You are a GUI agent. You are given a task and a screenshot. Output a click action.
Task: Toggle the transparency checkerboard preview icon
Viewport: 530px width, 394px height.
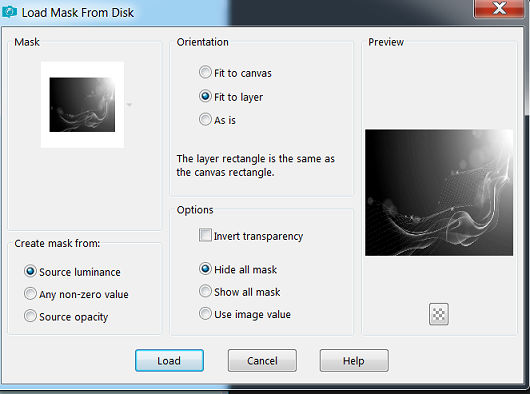pos(439,314)
